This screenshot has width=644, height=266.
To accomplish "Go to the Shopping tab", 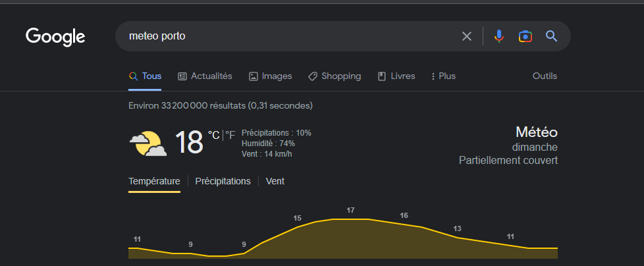I will click(335, 76).
